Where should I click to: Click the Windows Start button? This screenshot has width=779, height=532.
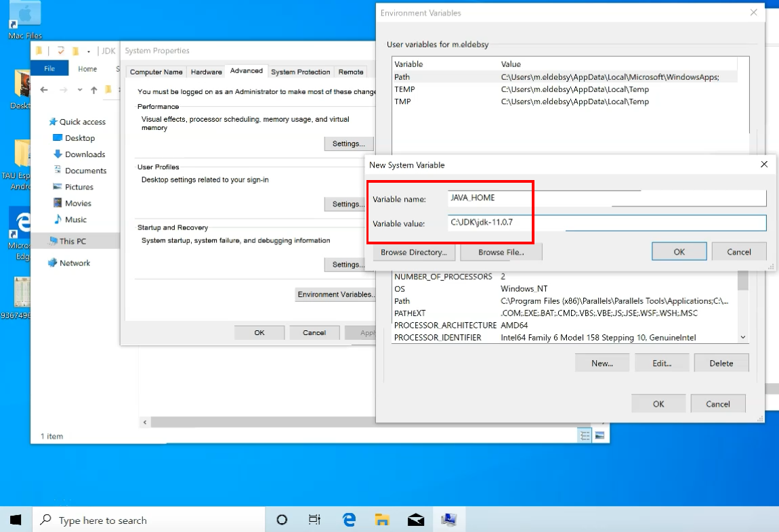point(15,520)
